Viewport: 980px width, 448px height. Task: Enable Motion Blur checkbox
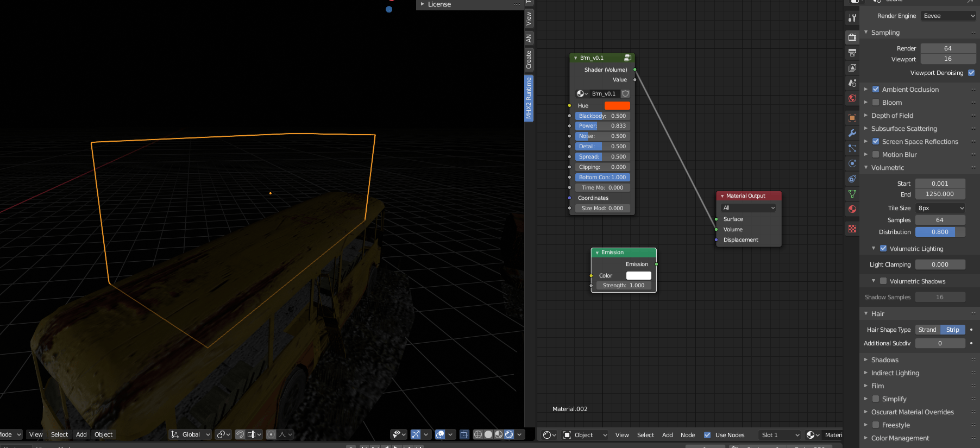click(876, 154)
